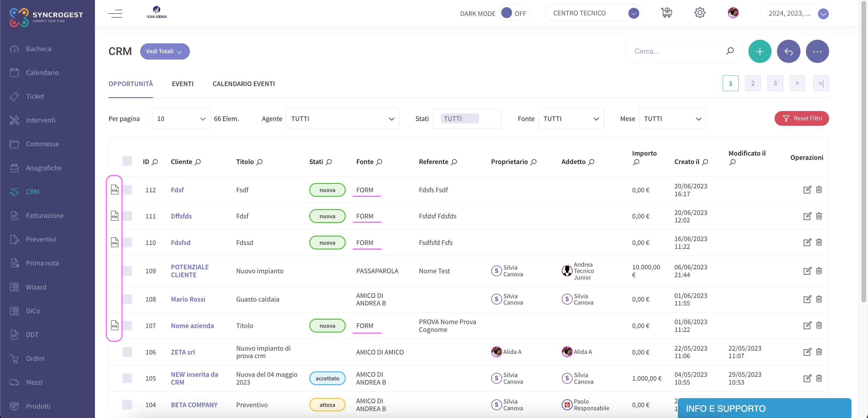Edit opportunity 109 using the pencil icon

807,271
